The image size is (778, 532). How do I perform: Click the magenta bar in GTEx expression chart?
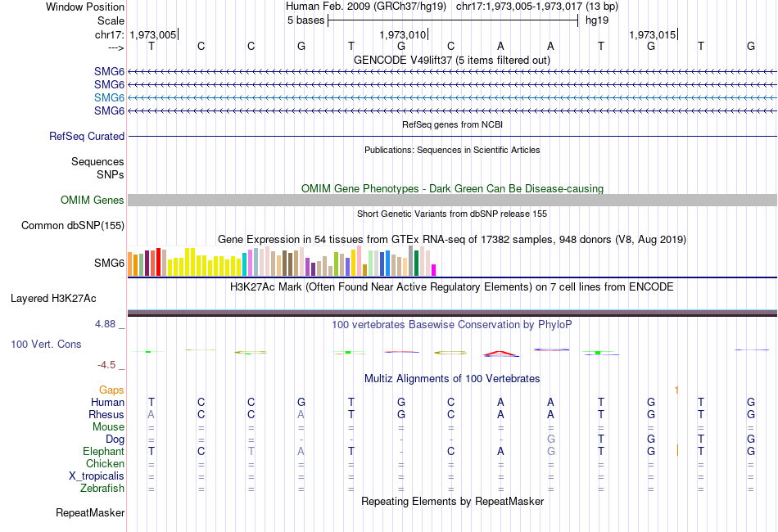coord(434,270)
